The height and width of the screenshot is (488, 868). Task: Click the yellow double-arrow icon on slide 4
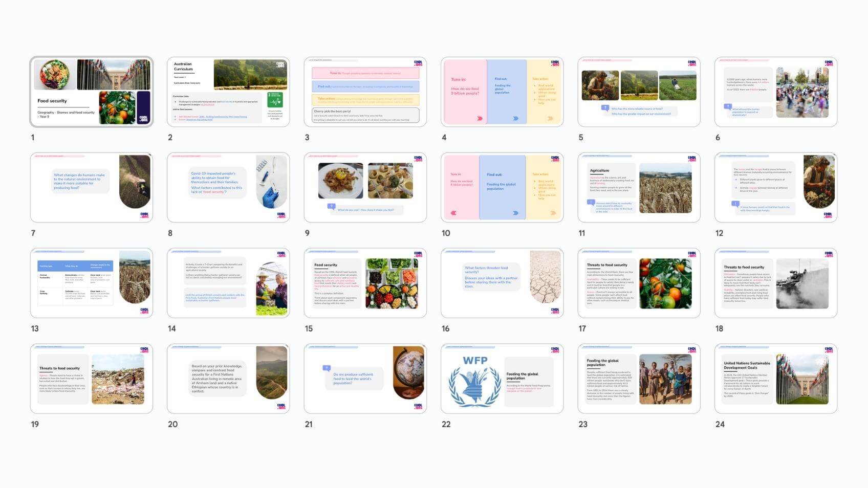[x=551, y=118]
